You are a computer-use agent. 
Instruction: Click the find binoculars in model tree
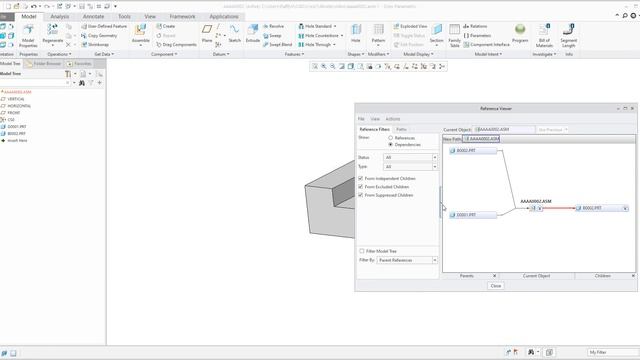(x=82, y=83)
